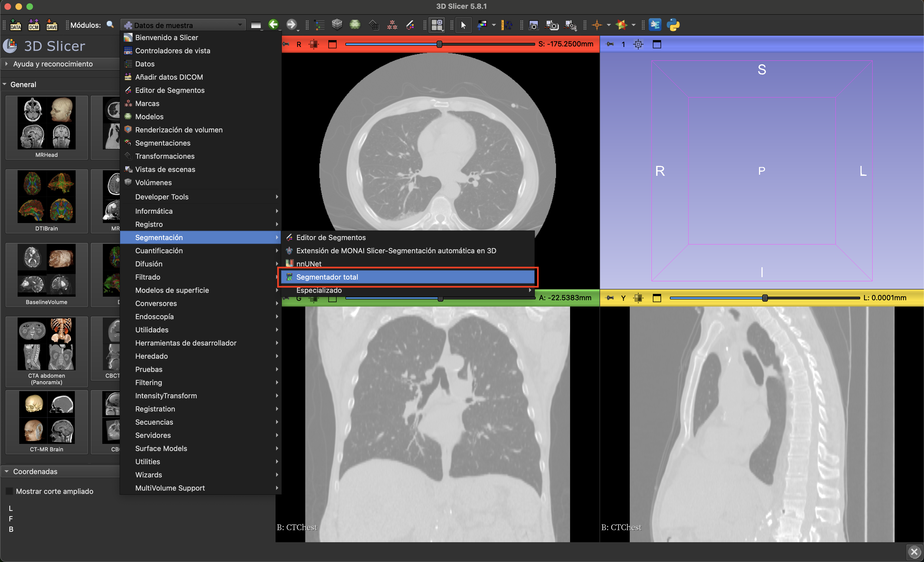Collapse the Coordenadas section

(34, 471)
